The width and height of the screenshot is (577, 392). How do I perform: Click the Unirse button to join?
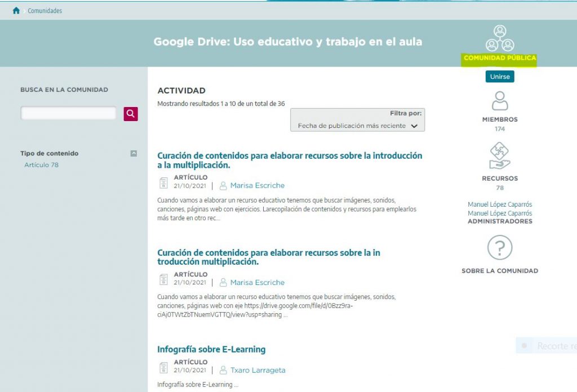click(x=500, y=77)
